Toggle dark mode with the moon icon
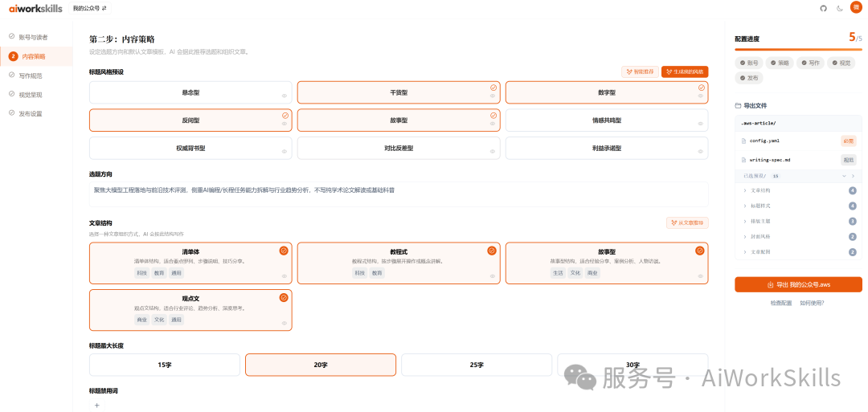This screenshot has height=412, width=868. (839, 8)
